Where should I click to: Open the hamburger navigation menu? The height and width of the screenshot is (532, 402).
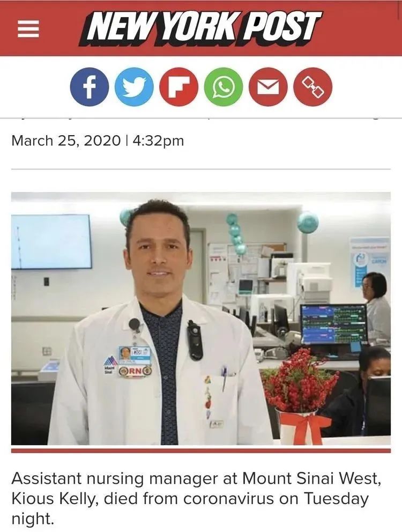28,28
